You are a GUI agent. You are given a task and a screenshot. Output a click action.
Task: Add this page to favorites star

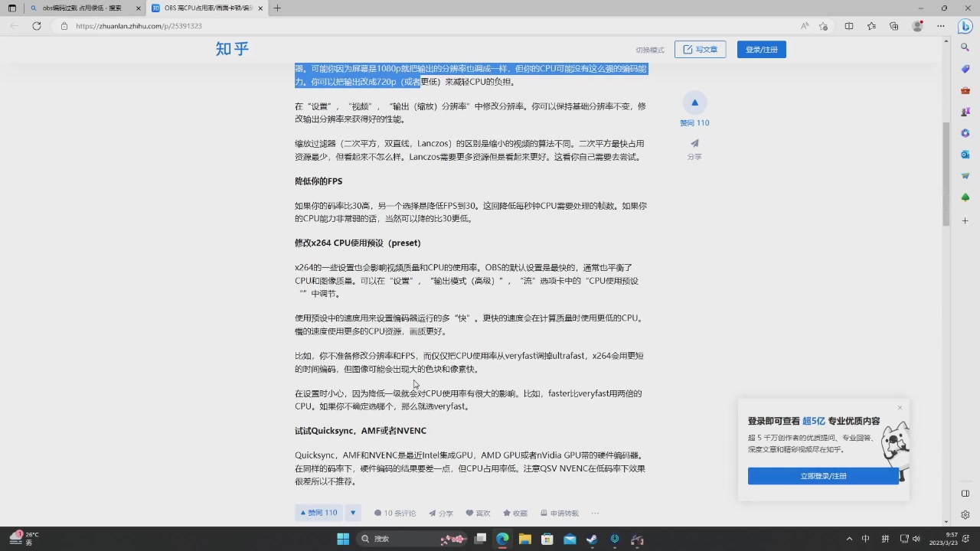coord(823,26)
